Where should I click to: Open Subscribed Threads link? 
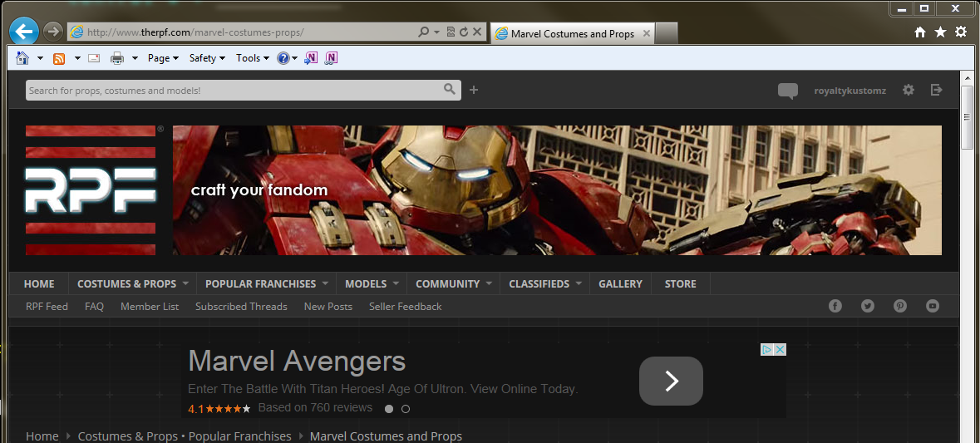click(241, 306)
